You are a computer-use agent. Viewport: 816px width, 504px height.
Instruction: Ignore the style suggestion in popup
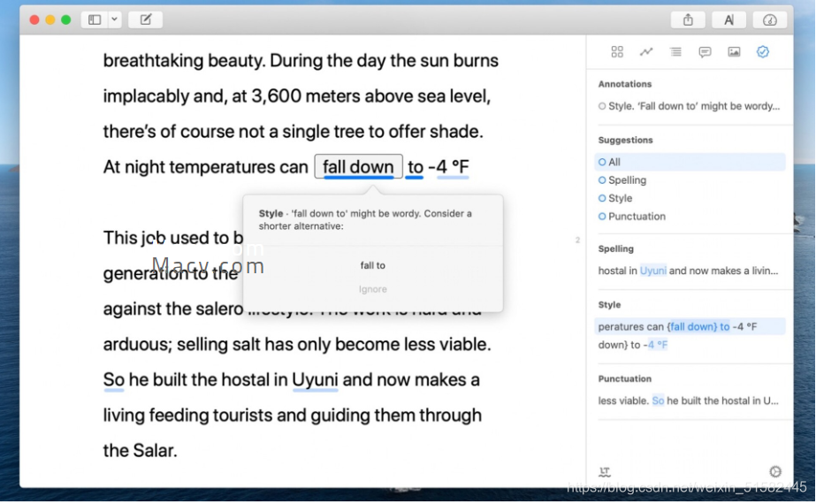(x=372, y=289)
